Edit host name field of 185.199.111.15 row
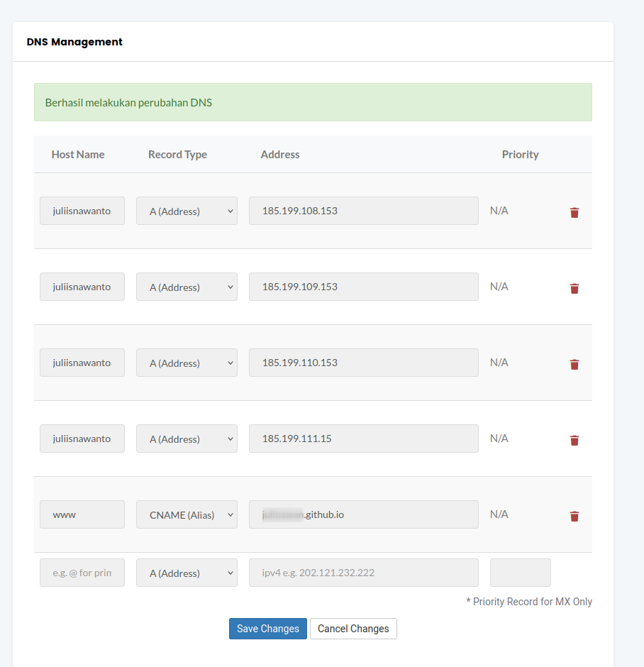Viewport: 644px width, 667px height. (x=82, y=439)
